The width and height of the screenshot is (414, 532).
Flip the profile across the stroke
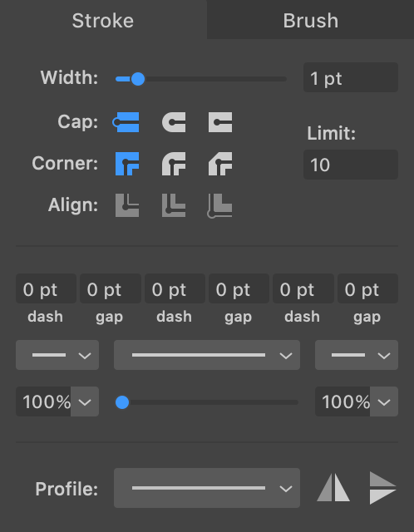[382, 488]
